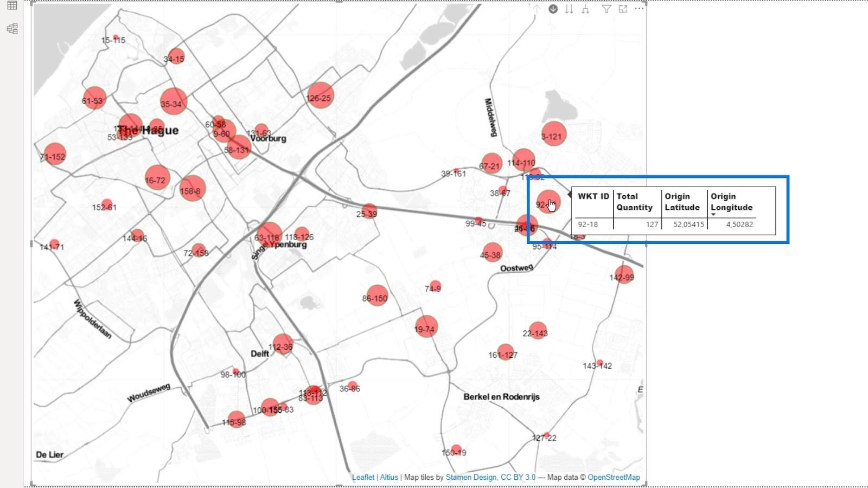Select map bubble 99-45
Screen dimensions: 868x488
coord(478,221)
